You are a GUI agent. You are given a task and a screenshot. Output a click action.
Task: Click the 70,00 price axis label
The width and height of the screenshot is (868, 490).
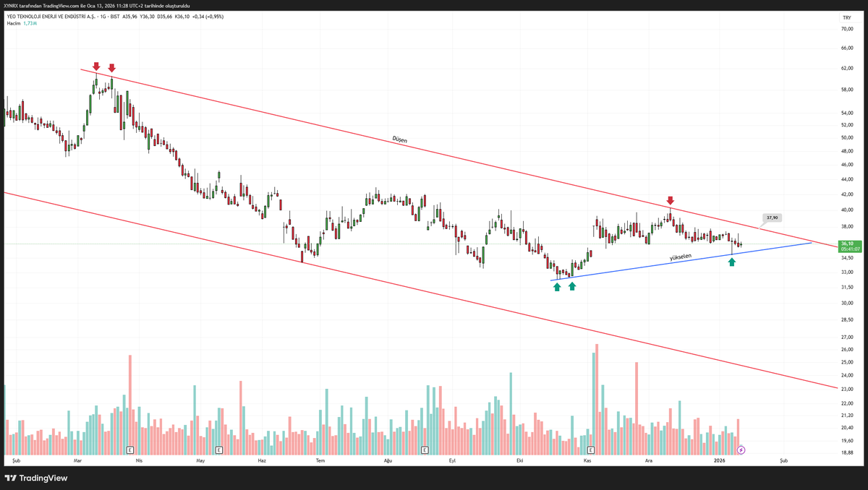pyautogui.click(x=848, y=29)
